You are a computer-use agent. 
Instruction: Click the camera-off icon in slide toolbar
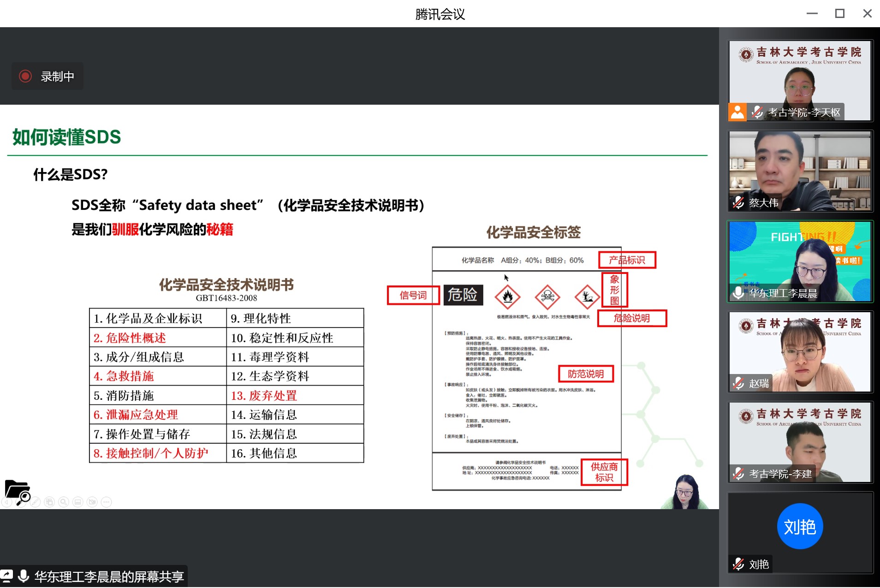tap(92, 502)
